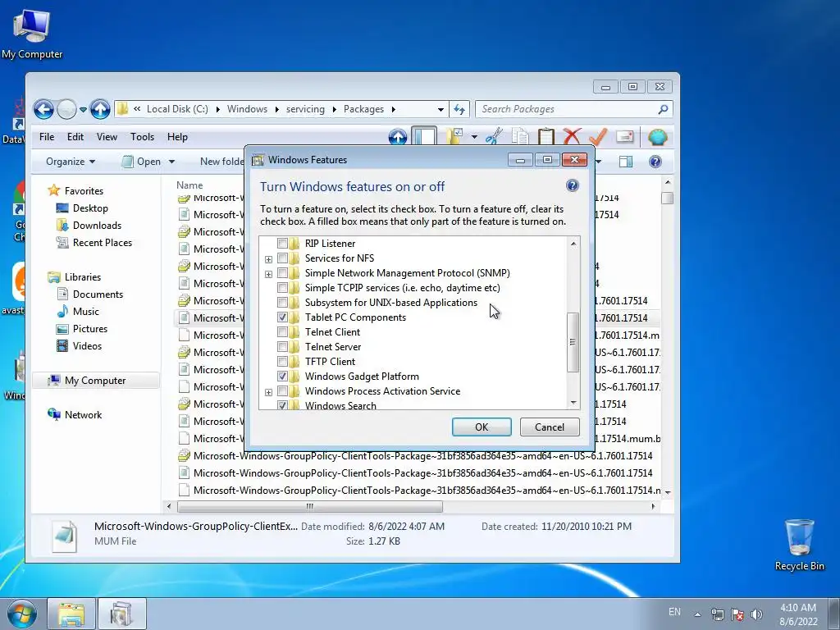Open the My Computer desktop icon
The height and width of the screenshot is (630, 840).
coord(32,34)
